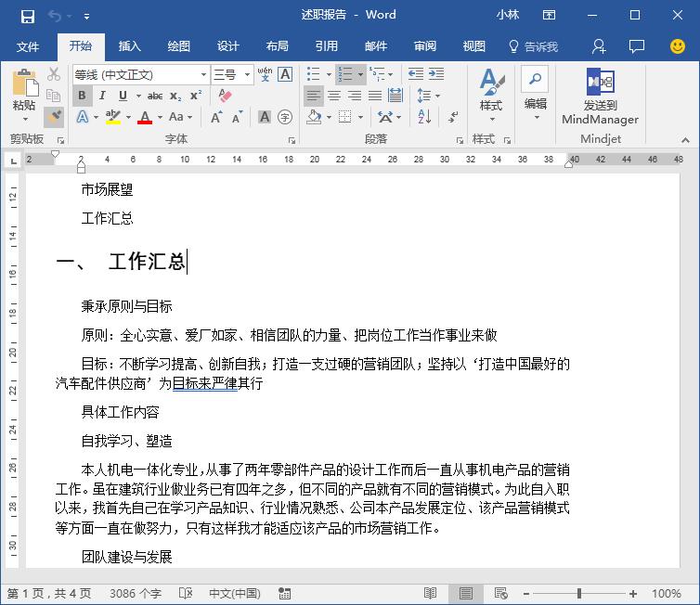Open the 样式 styles gallery
The width and height of the screenshot is (700, 605).
(491, 95)
